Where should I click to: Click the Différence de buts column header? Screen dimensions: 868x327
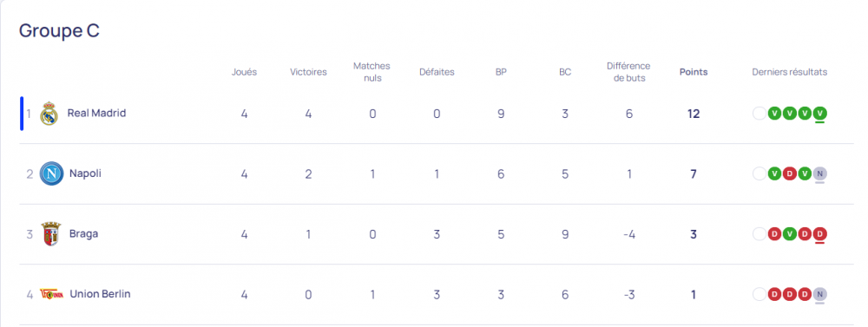628,72
